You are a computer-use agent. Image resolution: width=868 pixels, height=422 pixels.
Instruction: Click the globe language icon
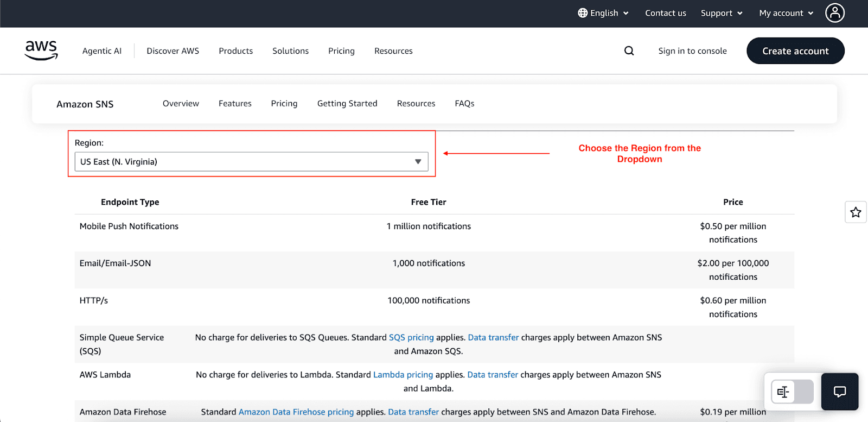click(583, 13)
